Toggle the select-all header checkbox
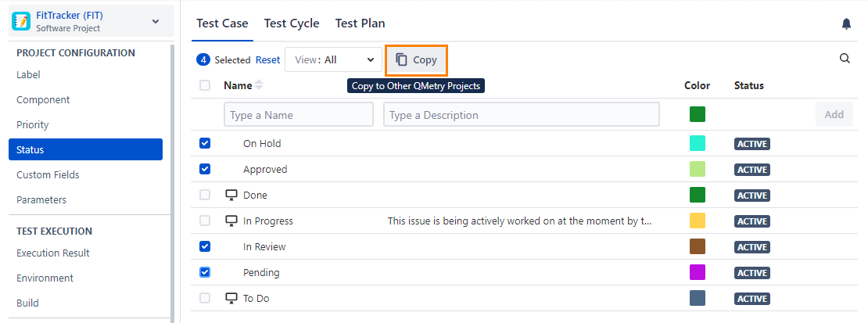The width and height of the screenshot is (868, 323). pos(205,85)
